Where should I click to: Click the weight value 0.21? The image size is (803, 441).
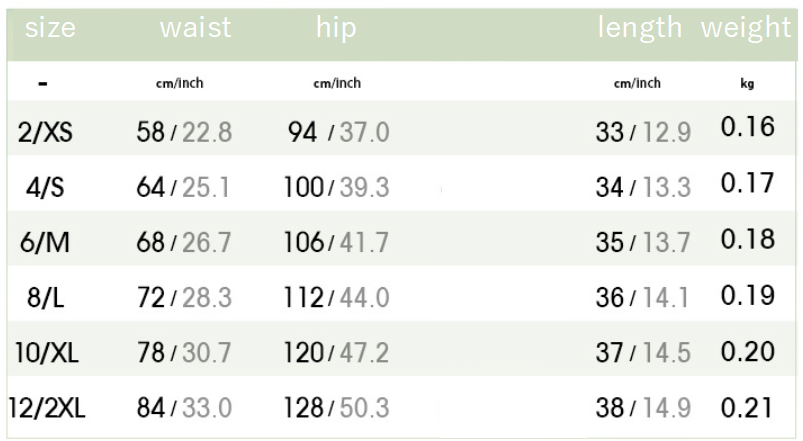747,407
